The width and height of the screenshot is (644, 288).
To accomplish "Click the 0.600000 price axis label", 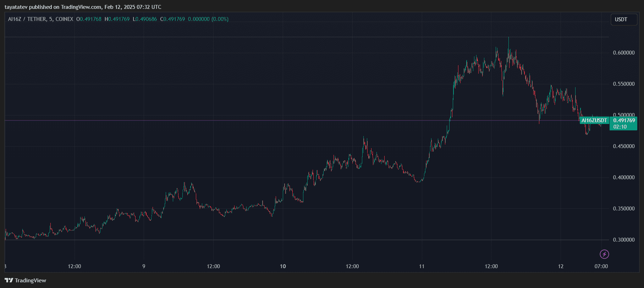I will click(x=623, y=53).
